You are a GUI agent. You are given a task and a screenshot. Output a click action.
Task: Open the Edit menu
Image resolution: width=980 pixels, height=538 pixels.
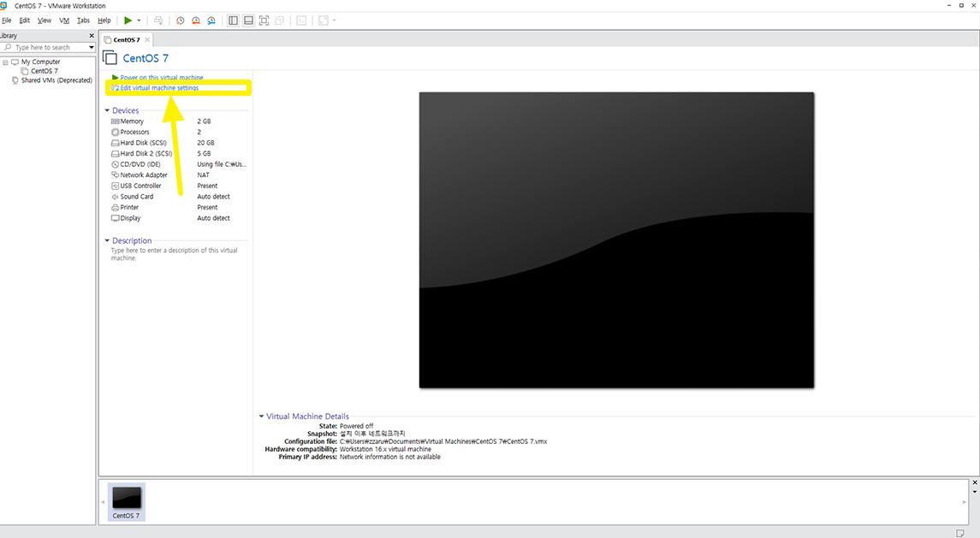[24, 21]
